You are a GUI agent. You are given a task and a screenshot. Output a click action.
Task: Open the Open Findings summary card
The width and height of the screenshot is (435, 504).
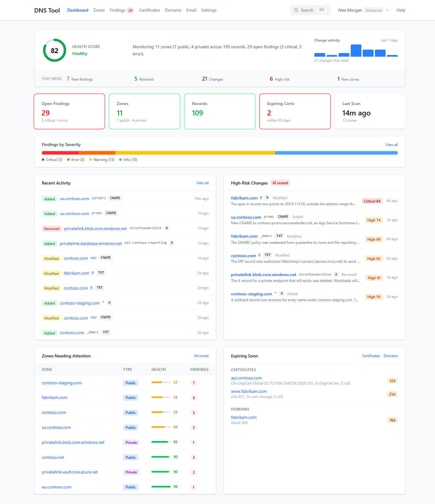(x=69, y=111)
